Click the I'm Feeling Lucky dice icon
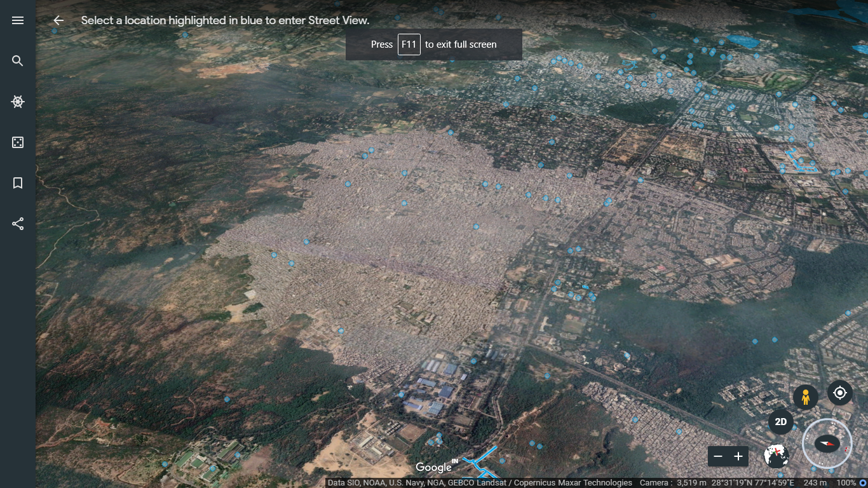 click(18, 142)
